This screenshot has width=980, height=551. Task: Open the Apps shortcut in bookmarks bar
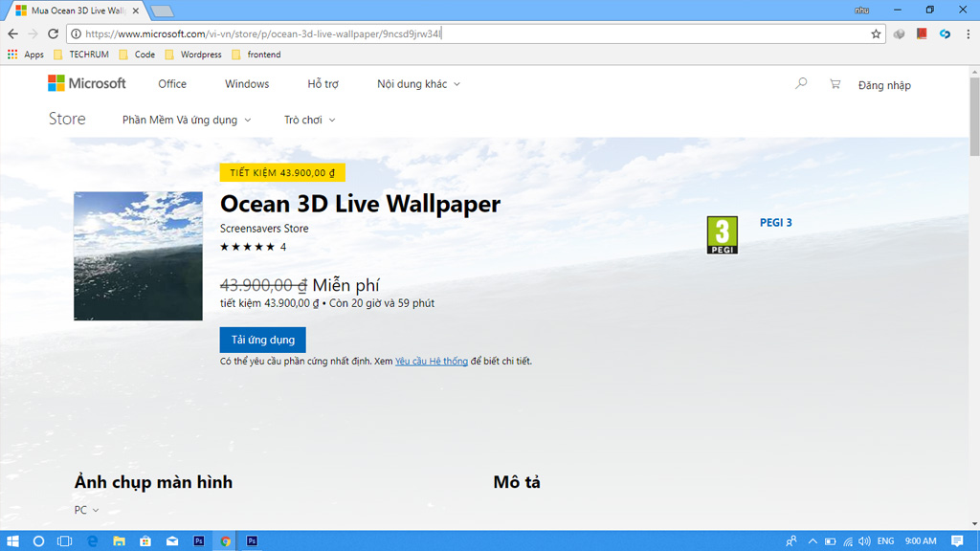[26, 55]
